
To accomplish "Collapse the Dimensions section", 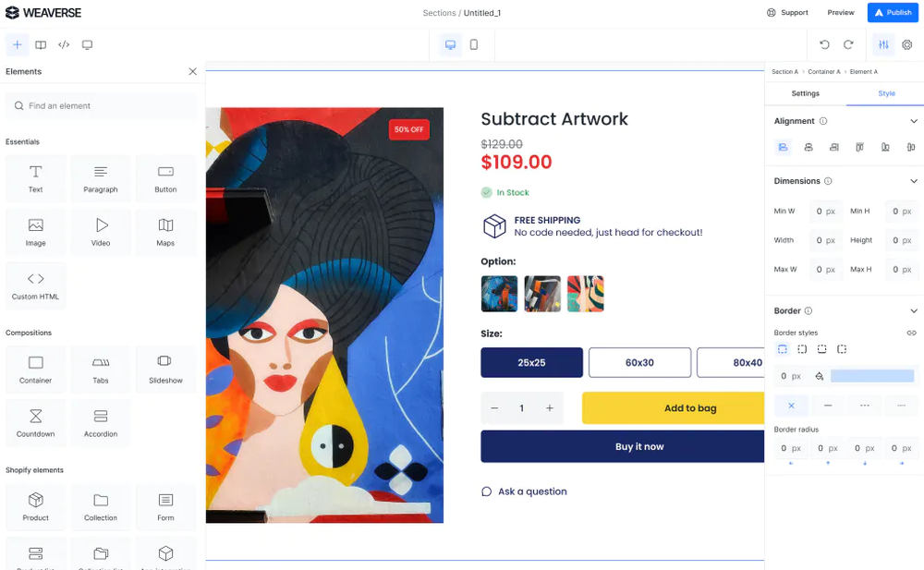I will pos(914,181).
